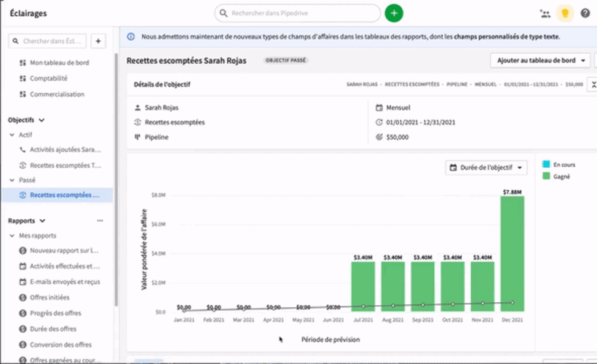Toggle the En cours legend color
597x364 pixels.
click(x=546, y=164)
